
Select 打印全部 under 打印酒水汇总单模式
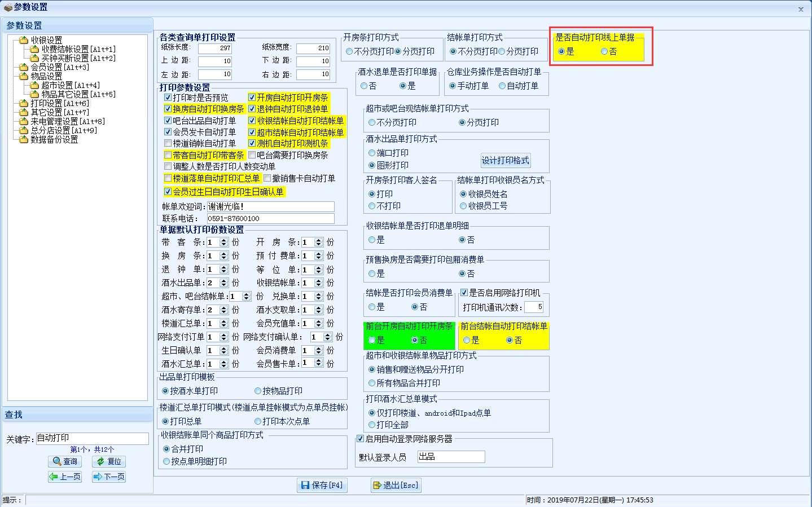pyautogui.click(x=372, y=425)
